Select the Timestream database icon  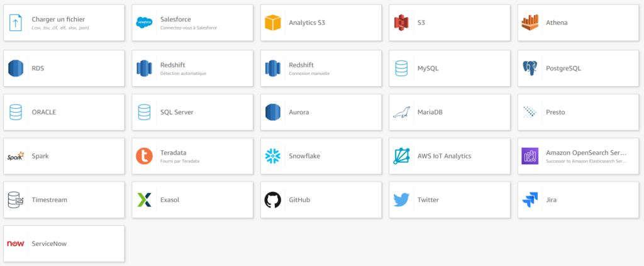tap(16, 200)
